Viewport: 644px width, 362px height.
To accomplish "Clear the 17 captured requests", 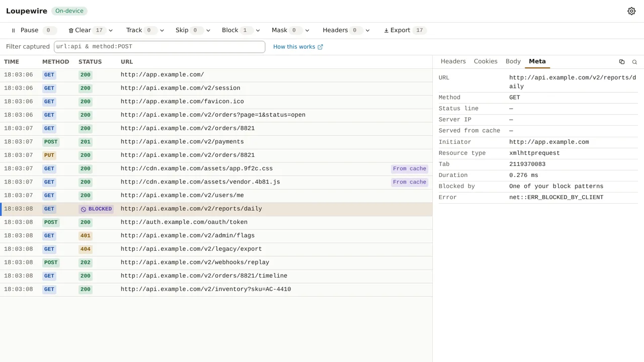I will [x=86, y=30].
